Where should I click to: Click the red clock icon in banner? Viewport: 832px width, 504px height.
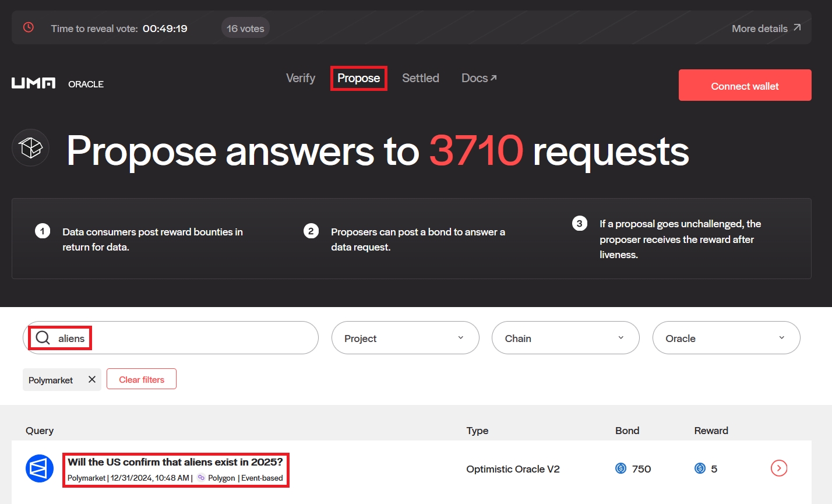28,27
